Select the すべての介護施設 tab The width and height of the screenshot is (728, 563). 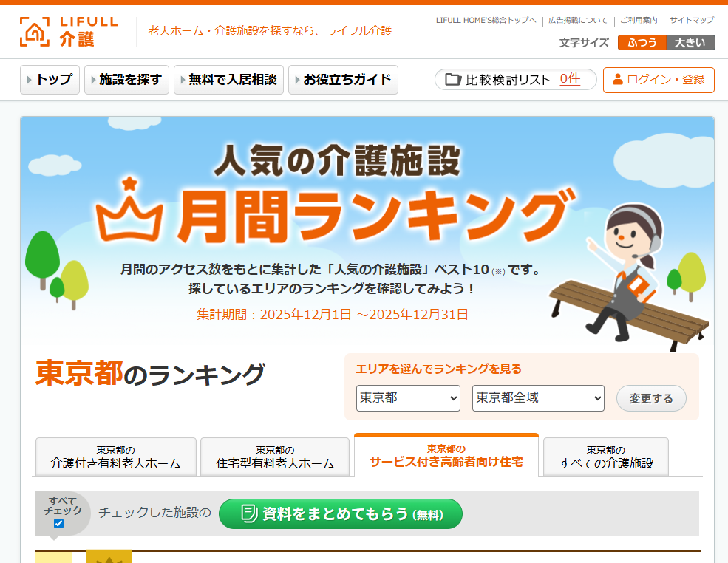coord(606,458)
